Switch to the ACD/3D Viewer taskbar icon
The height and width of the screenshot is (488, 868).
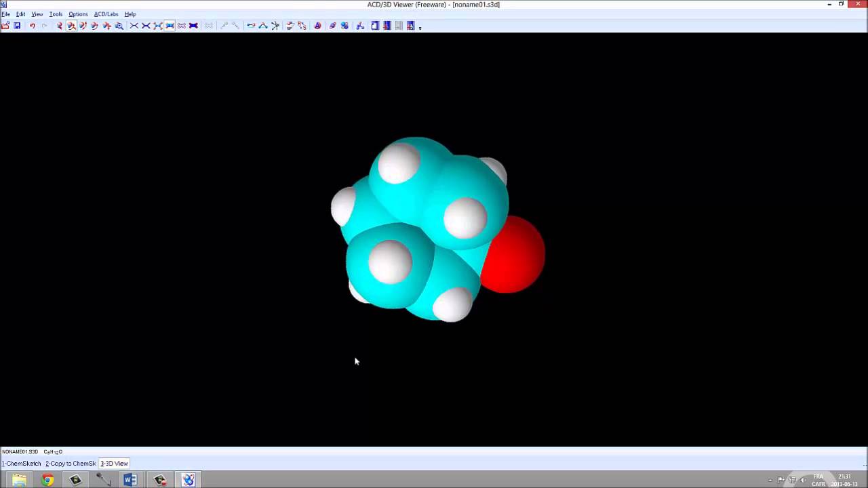[x=188, y=480]
